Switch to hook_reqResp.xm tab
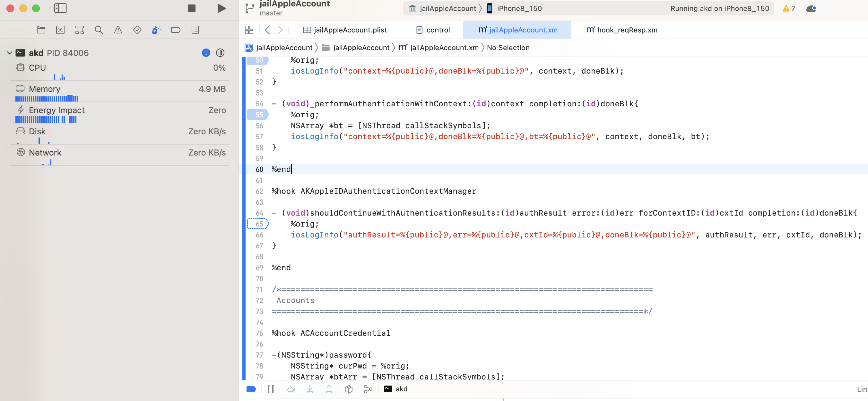Viewport: 868px width, 401px height. point(622,30)
